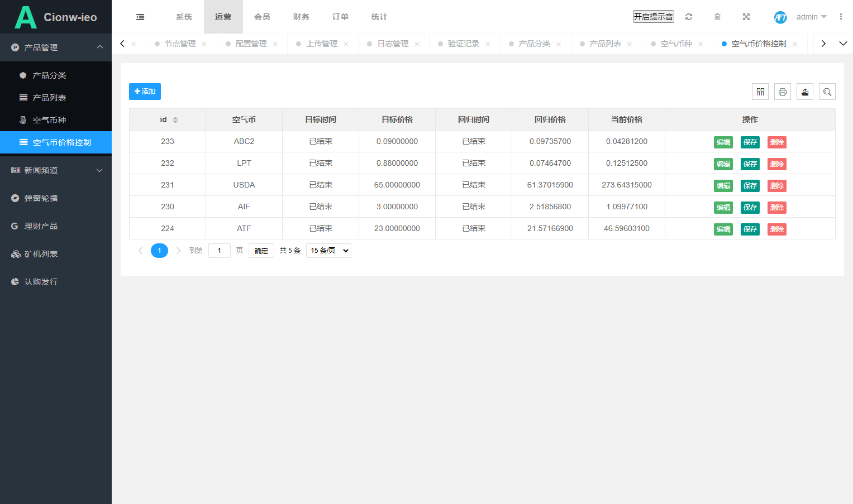Switch to the 产品列表 tab
853x504 pixels.
[606, 44]
